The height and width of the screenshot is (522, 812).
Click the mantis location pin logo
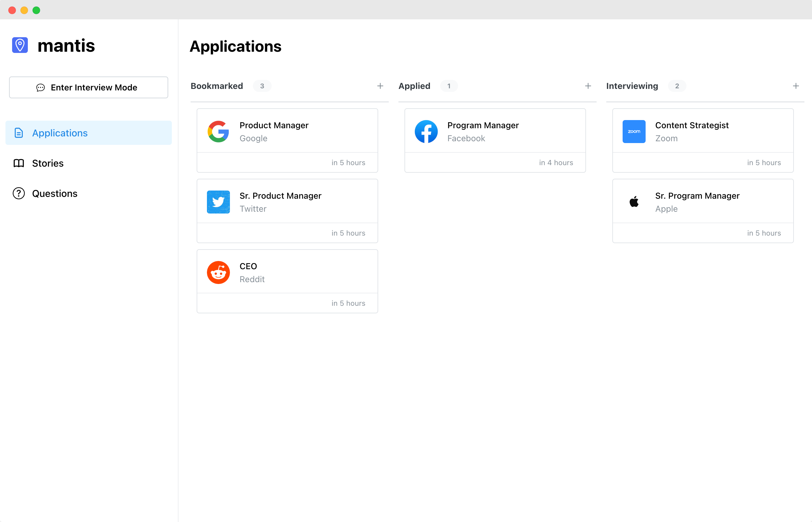tap(20, 45)
